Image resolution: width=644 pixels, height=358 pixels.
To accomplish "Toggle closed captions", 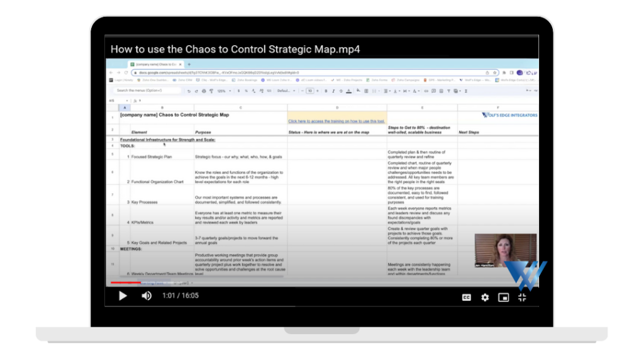I will pos(467,297).
